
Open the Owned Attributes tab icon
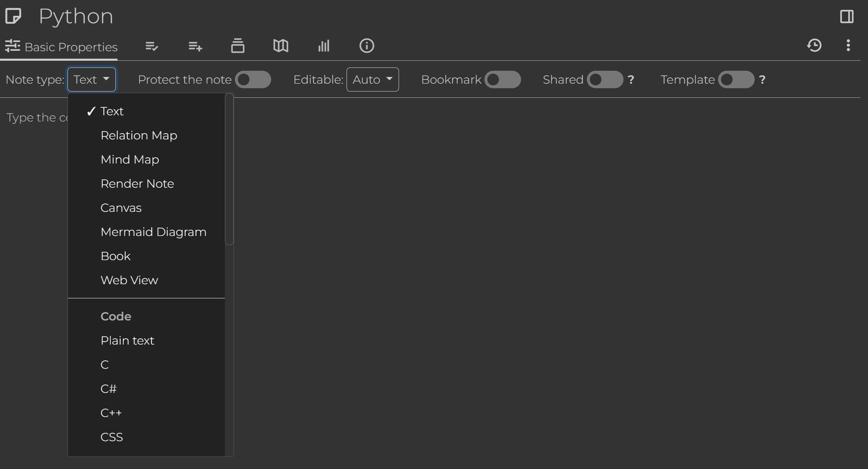152,46
